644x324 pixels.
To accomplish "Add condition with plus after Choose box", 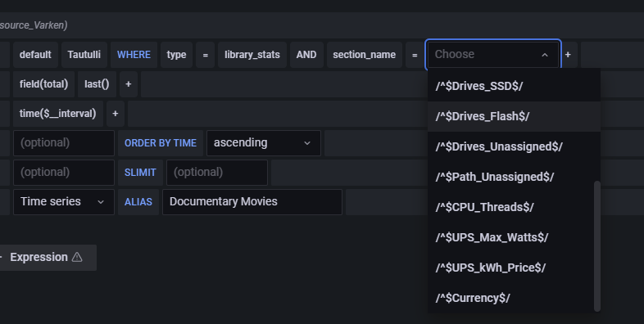I will pyautogui.click(x=568, y=55).
